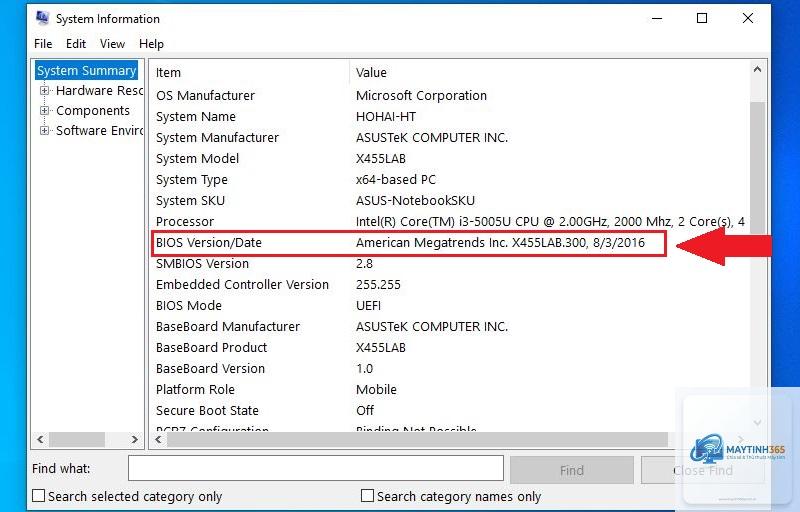Click the UEFI BIOS mode value
The width and height of the screenshot is (800, 512).
pos(368,305)
